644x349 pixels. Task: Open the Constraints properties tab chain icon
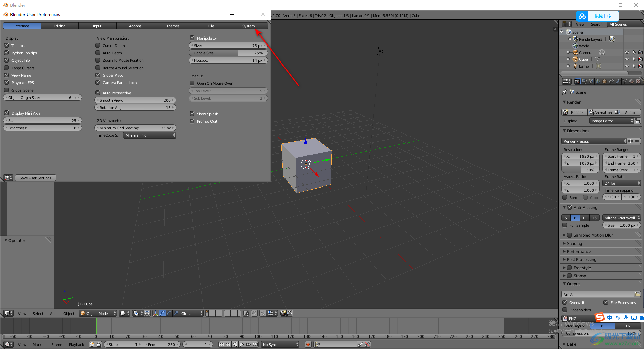click(x=611, y=81)
